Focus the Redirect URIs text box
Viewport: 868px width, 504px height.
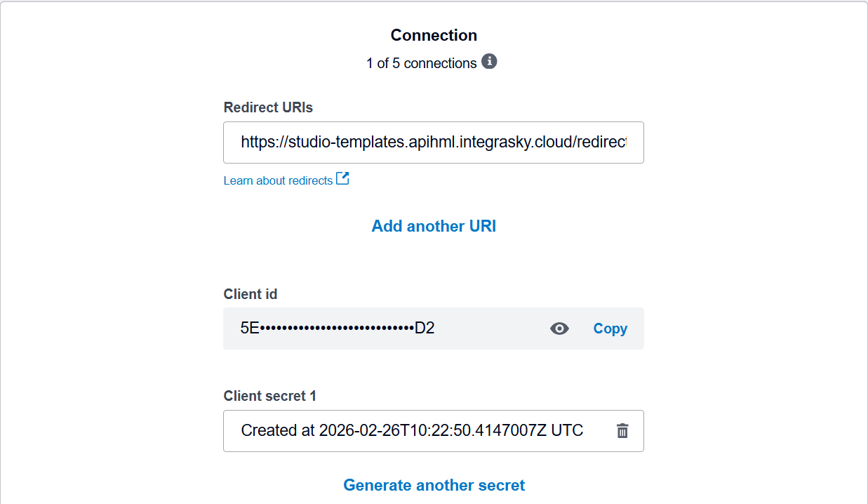pos(433,142)
